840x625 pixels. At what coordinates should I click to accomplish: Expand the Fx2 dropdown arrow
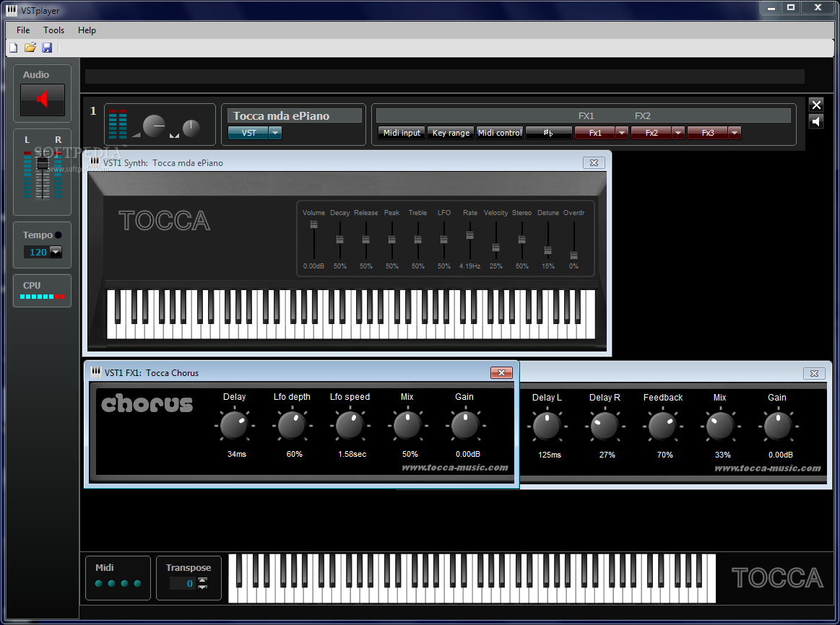[678, 133]
